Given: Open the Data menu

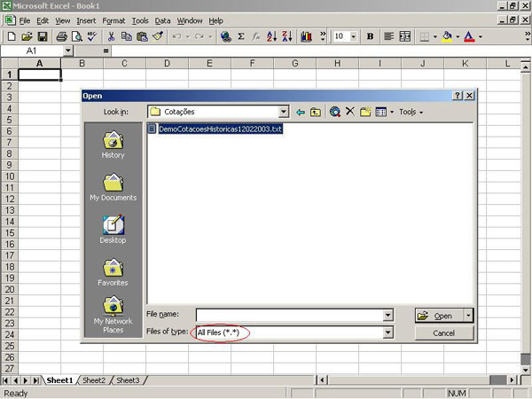Looking at the screenshot, I should coord(162,20).
